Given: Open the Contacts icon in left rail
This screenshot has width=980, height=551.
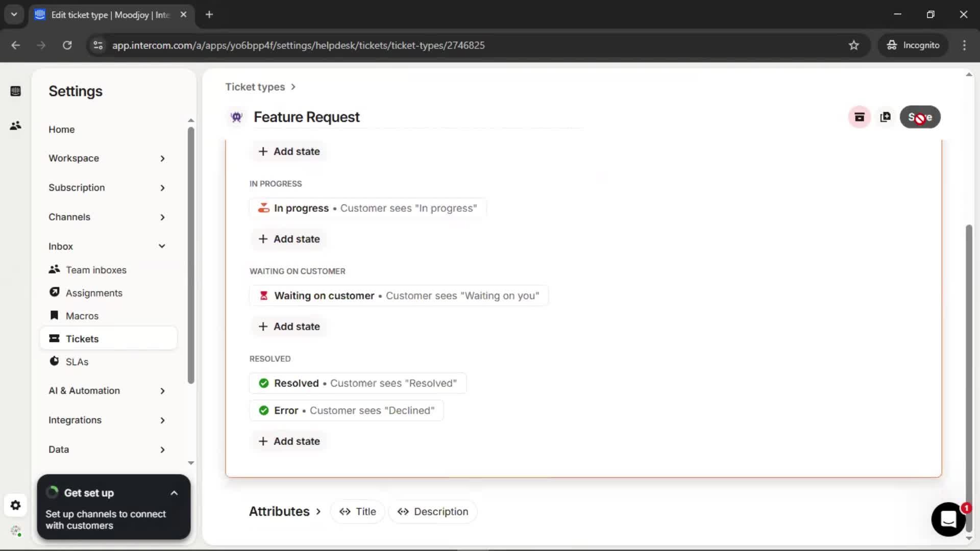Looking at the screenshot, I should click(15, 126).
